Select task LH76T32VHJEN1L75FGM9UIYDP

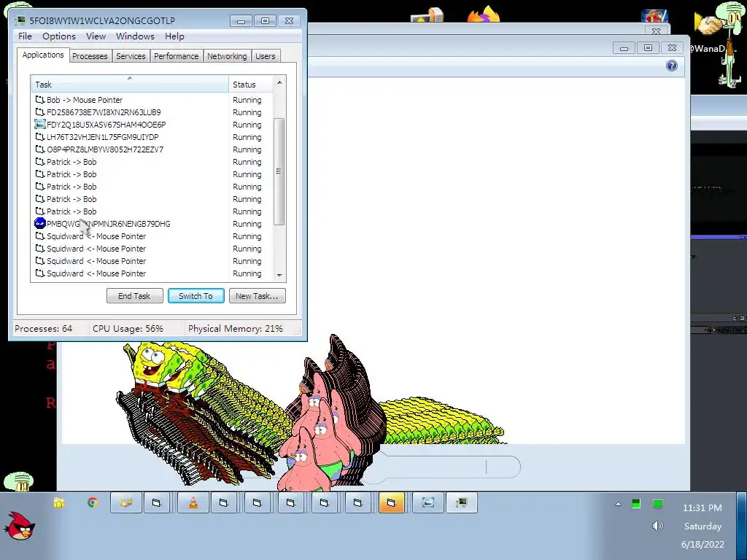coord(152,137)
